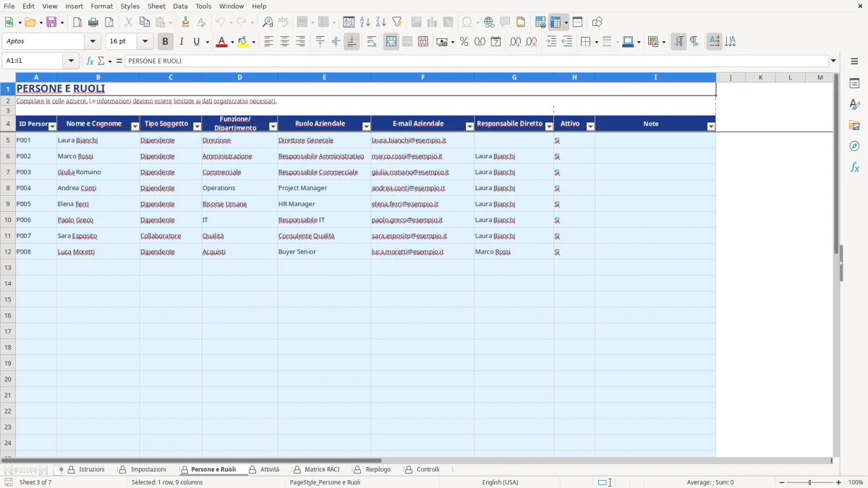868x488 pixels.
Task: Open the Data menu
Action: tap(180, 6)
